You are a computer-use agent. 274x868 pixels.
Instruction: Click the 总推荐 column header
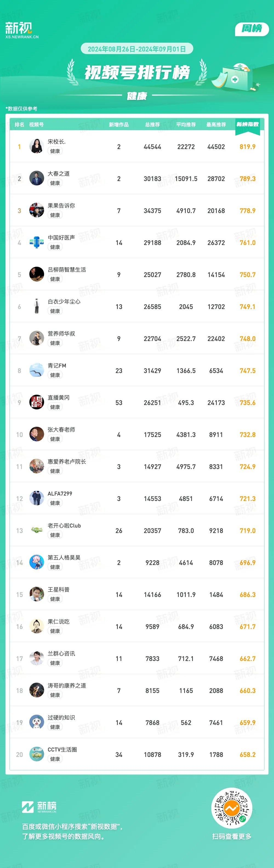tap(152, 125)
